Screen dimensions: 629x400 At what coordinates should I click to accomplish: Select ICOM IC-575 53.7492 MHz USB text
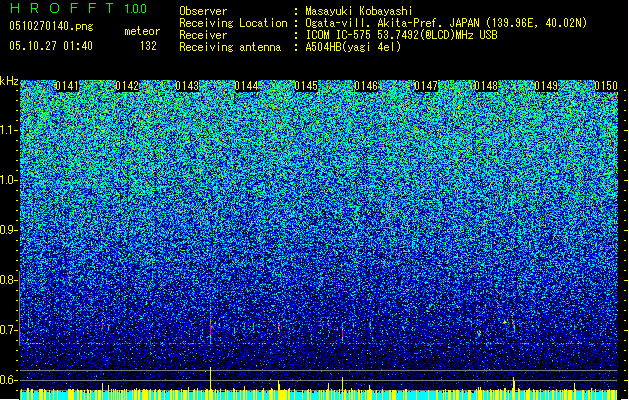(401, 35)
